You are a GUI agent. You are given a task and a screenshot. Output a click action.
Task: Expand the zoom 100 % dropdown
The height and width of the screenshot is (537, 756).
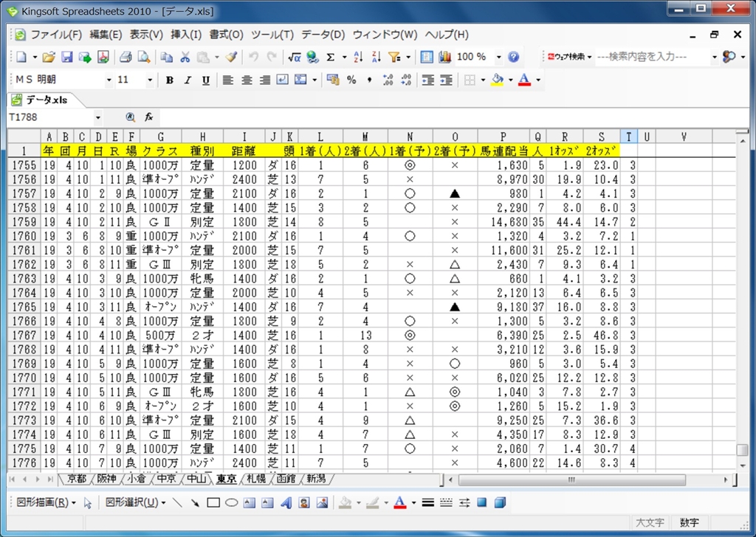pyautogui.click(x=498, y=57)
